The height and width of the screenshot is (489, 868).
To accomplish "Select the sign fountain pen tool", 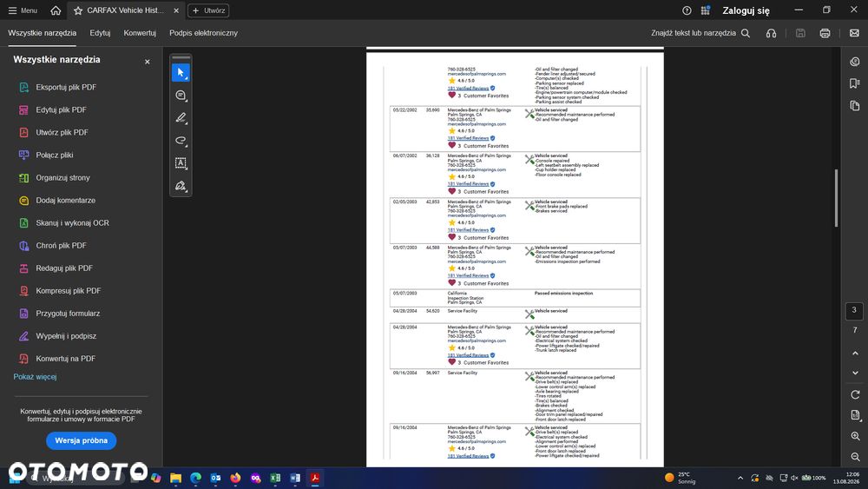I will click(x=181, y=186).
